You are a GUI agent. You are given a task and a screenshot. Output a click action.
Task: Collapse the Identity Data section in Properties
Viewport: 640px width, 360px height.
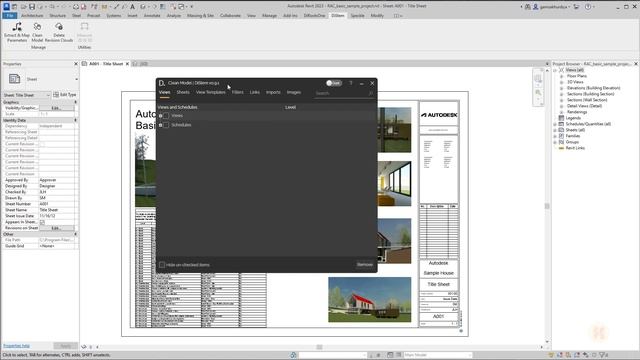[76, 120]
